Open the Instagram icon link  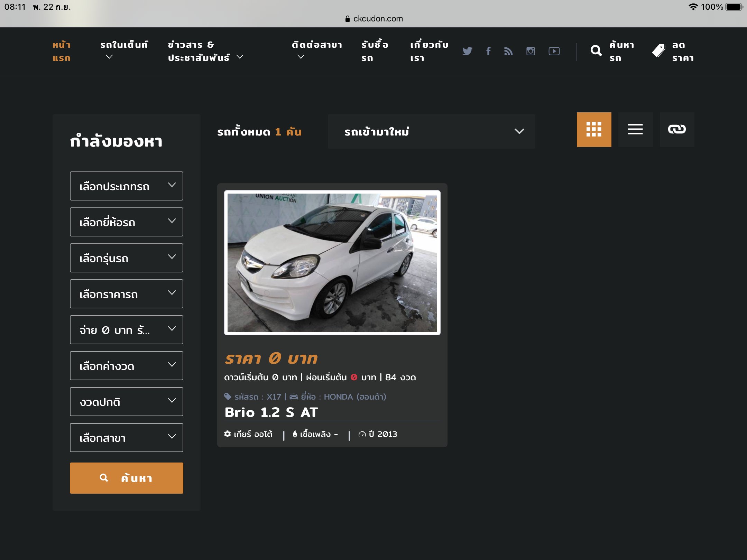click(531, 51)
